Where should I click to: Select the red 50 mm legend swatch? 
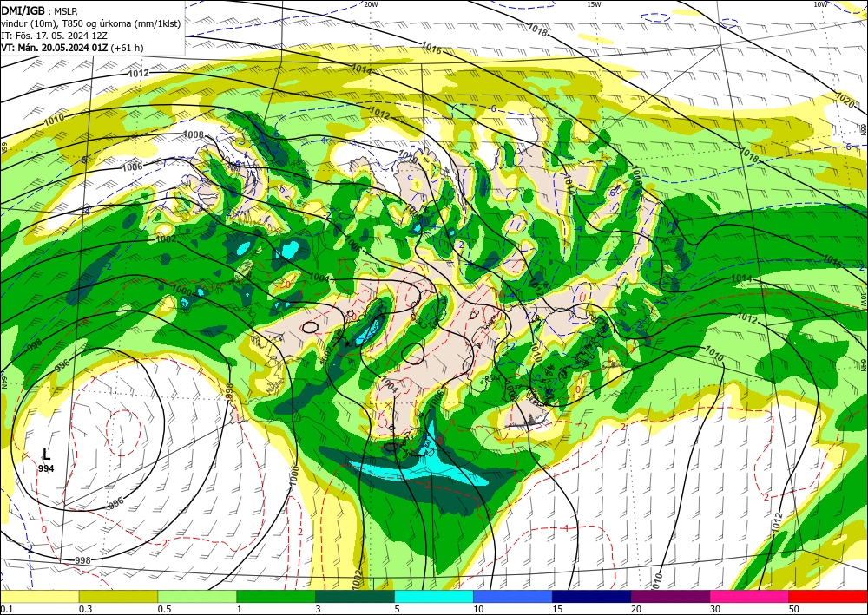click(x=828, y=596)
